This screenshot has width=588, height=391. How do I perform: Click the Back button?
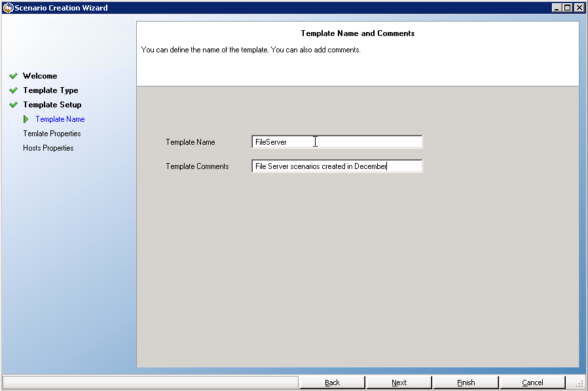(x=332, y=382)
